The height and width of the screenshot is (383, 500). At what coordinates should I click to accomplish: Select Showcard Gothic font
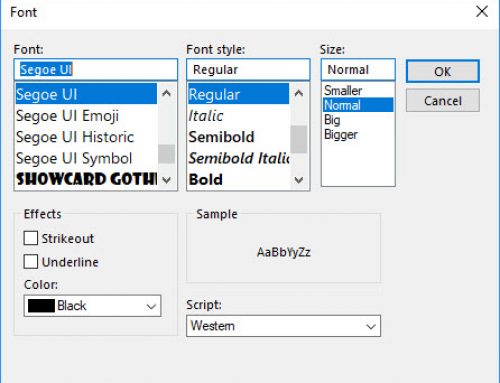[86, 179]
